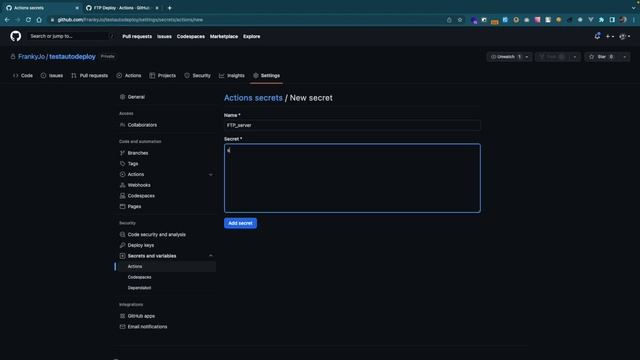Image resolution: width=640 pixels, height=360 pixels.
Task: Click the share page icon in address bar
Action: coord(449,20)
